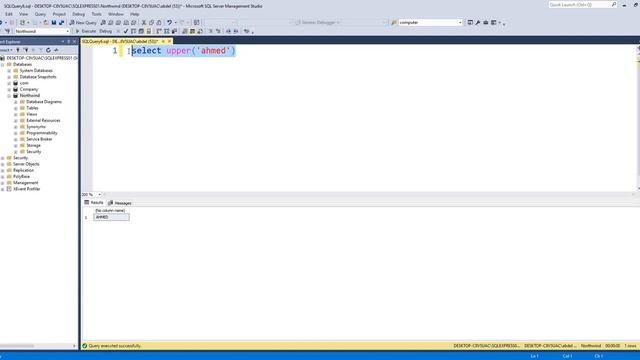Increase indent of the query text
Image resolution: width=640 pixels, height=360 pixels.
[x=236, y=31]
